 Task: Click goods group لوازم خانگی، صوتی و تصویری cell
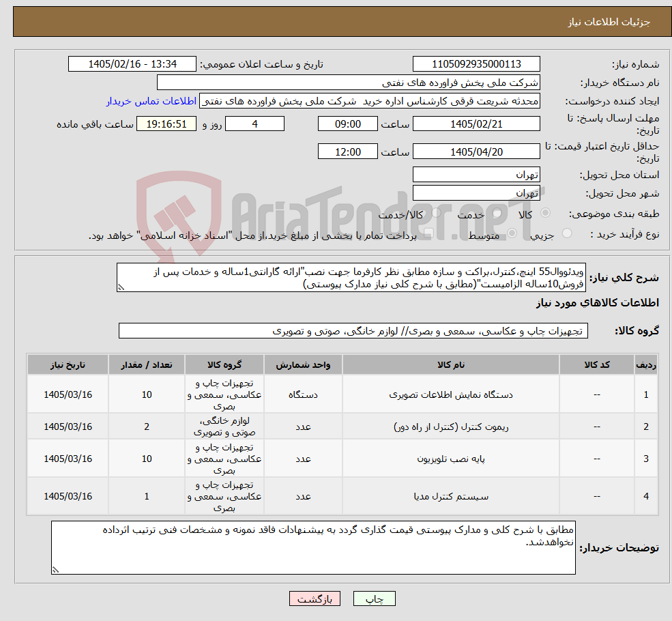click(x=224, y=427)
